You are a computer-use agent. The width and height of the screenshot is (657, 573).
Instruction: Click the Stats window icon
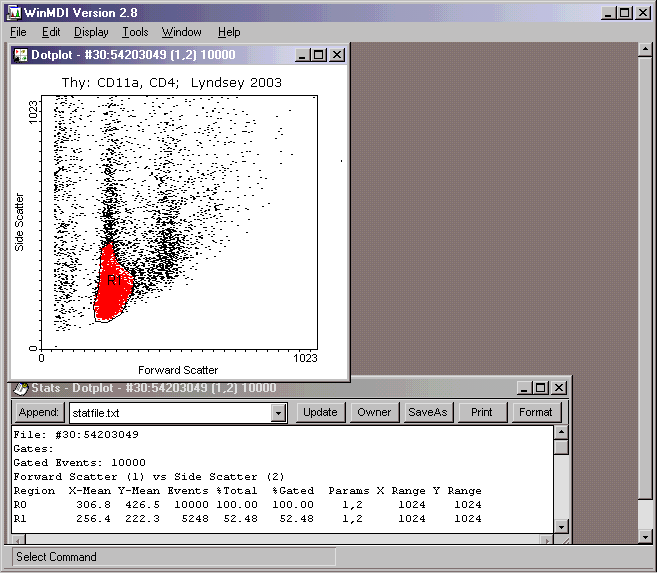(x=20, y=388)
